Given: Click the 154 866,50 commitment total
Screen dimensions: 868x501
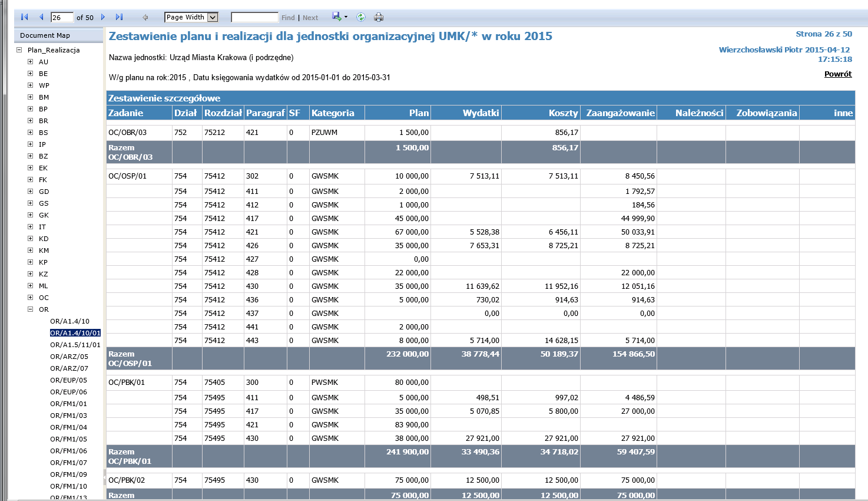Looking at the screenshot, I should [634, 354].
